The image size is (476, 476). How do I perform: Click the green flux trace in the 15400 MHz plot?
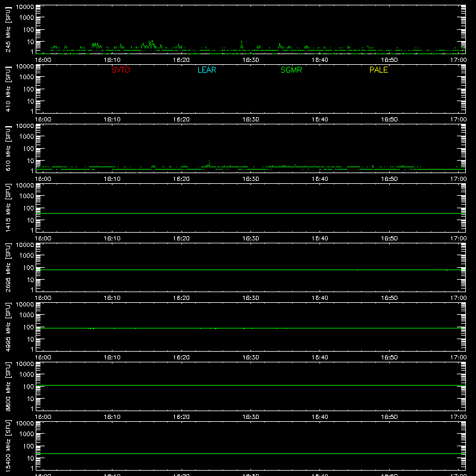click(250, 453)
